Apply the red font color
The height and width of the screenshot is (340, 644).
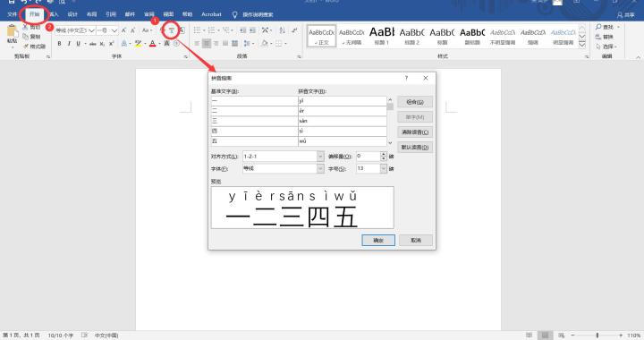click(x=152, y=44)
